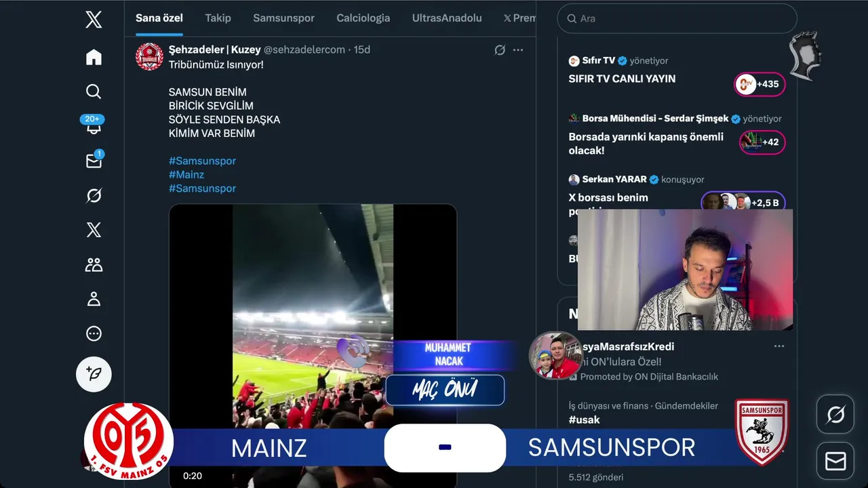Click the Ara search field
868x488 pixels.
(x=677, y=18)
